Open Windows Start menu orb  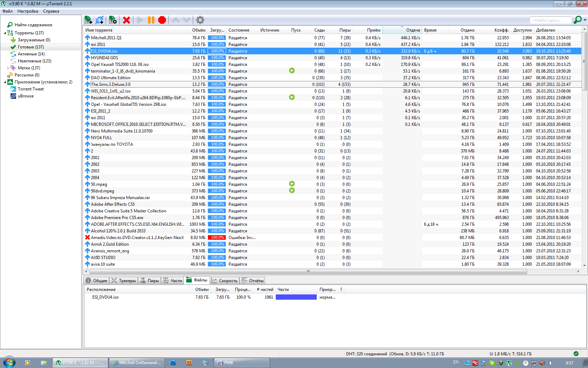point(9,362)
